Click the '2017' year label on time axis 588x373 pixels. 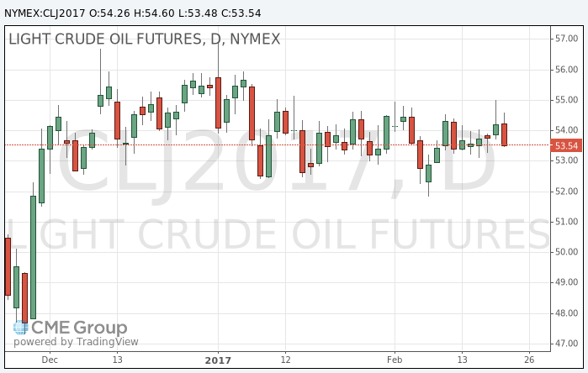point(218,360)
